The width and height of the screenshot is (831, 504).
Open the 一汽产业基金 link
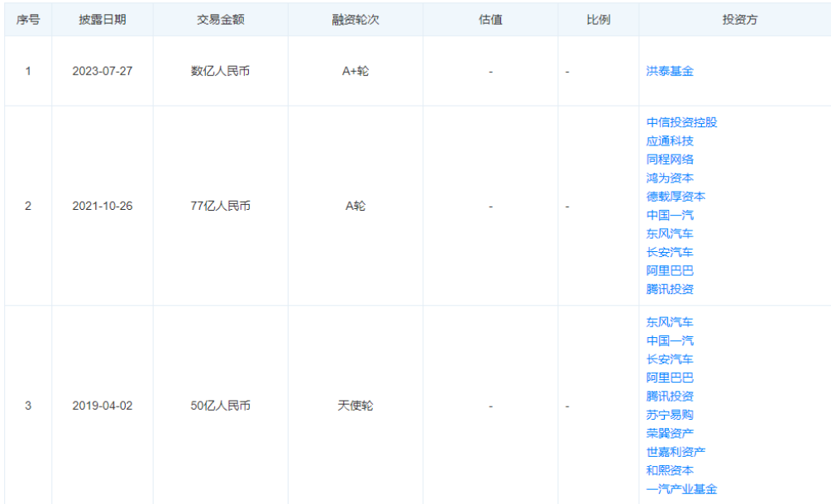(681, 489)
